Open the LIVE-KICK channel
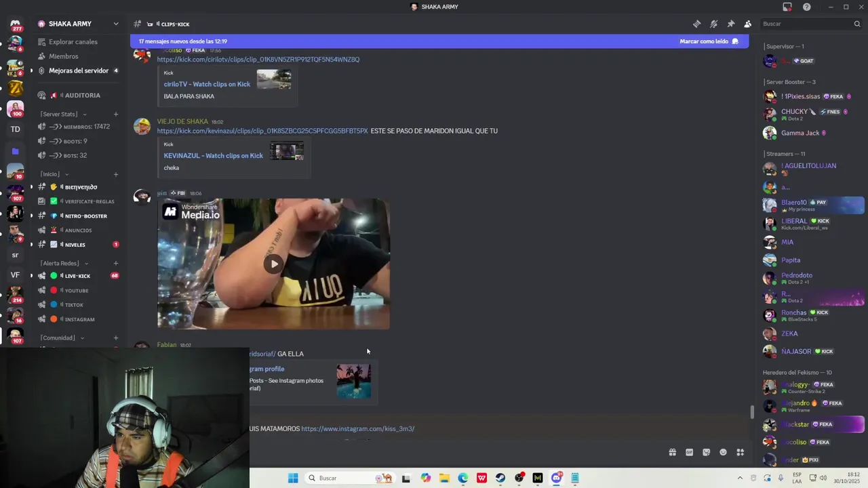The width and height of the screenshot is (868, 488). tap(79, 276)
